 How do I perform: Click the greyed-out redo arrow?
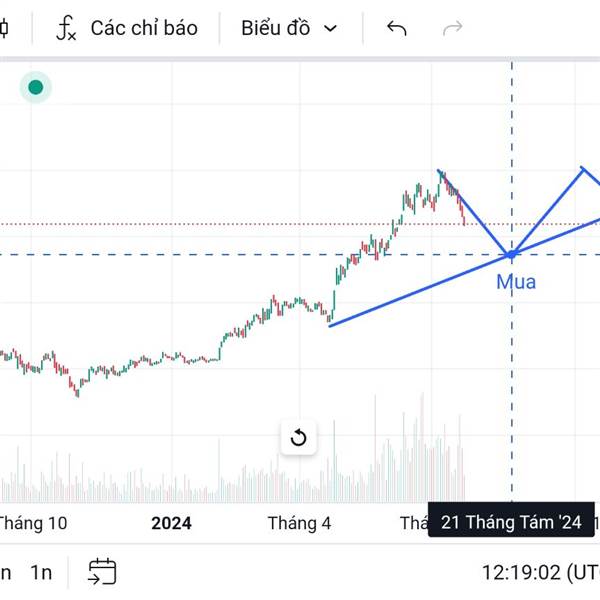(x=453, y=28)
